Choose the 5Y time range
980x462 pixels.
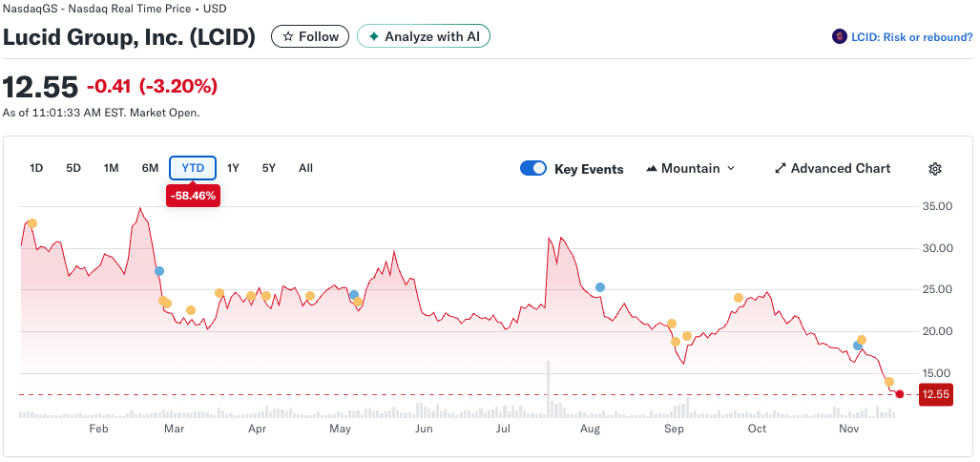(269, 168)
